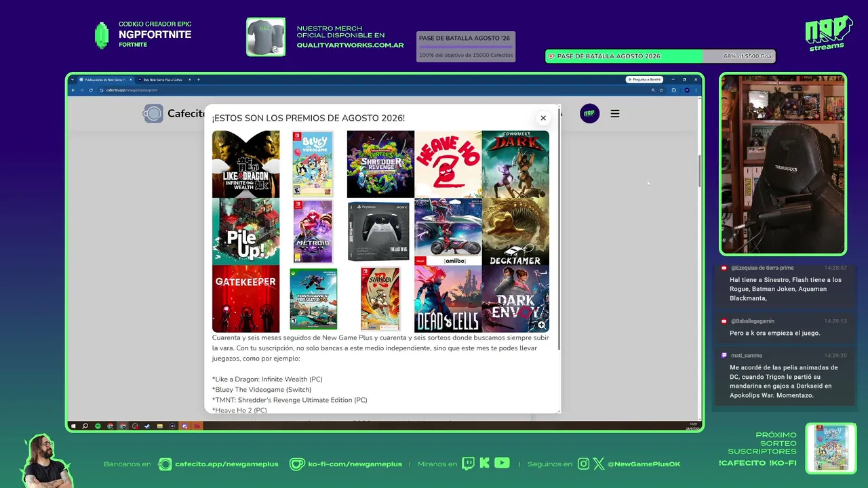The width and height of the screenshot is (868, 488).
Task: Select the Shredder's Revenge cover
Action: 380,164
